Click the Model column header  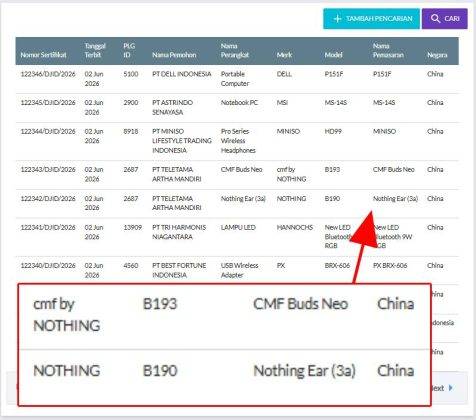point(333,55)
